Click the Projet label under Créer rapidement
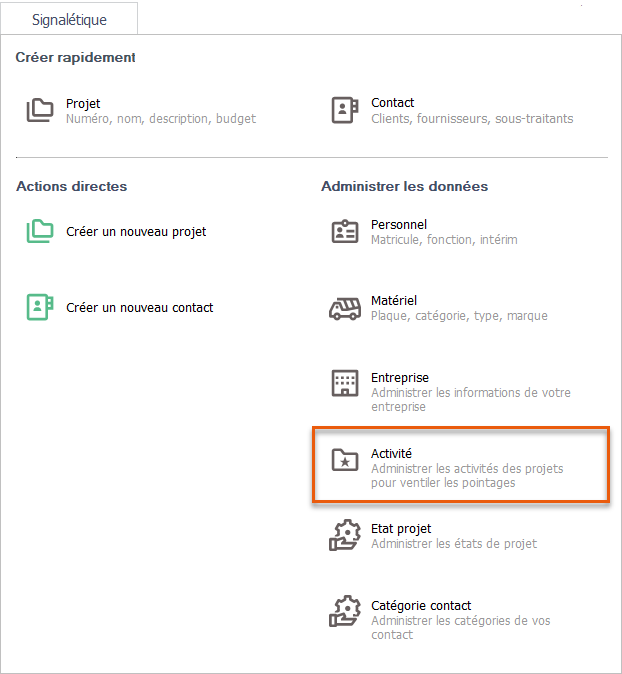 83,103
